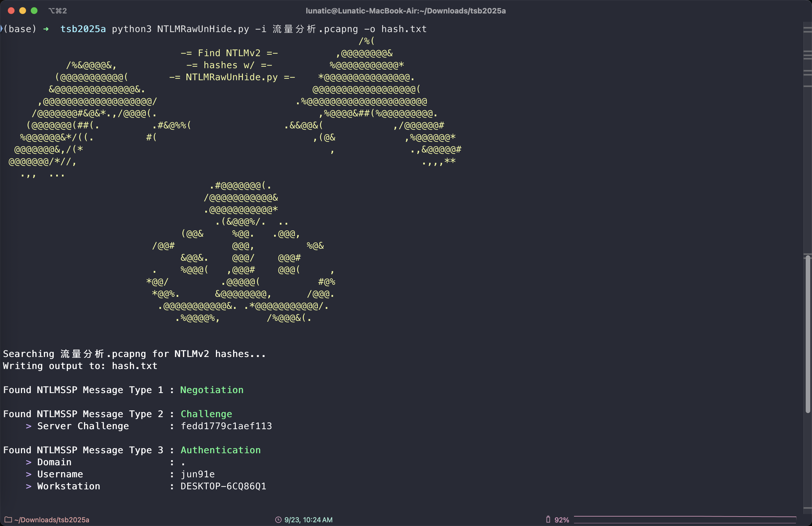Click the username value jun91e
The height and width of the screenshot is (526, 812).
point(198,474)
